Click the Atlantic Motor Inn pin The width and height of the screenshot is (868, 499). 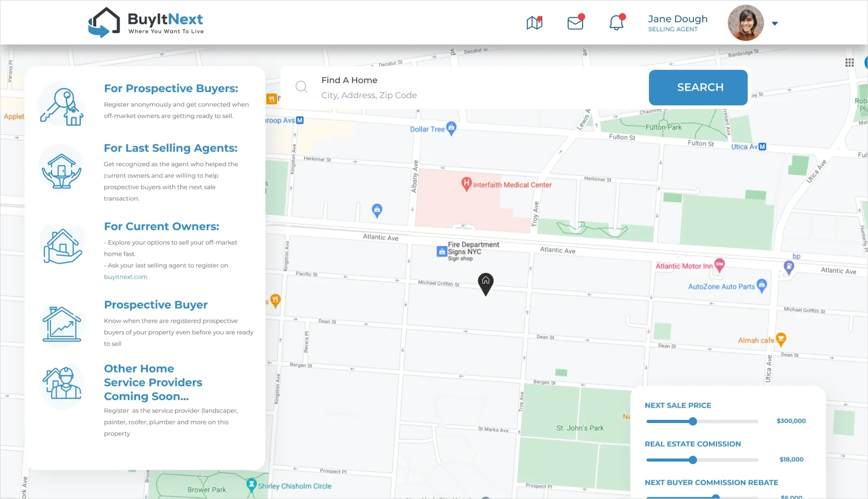coord(719,265)
